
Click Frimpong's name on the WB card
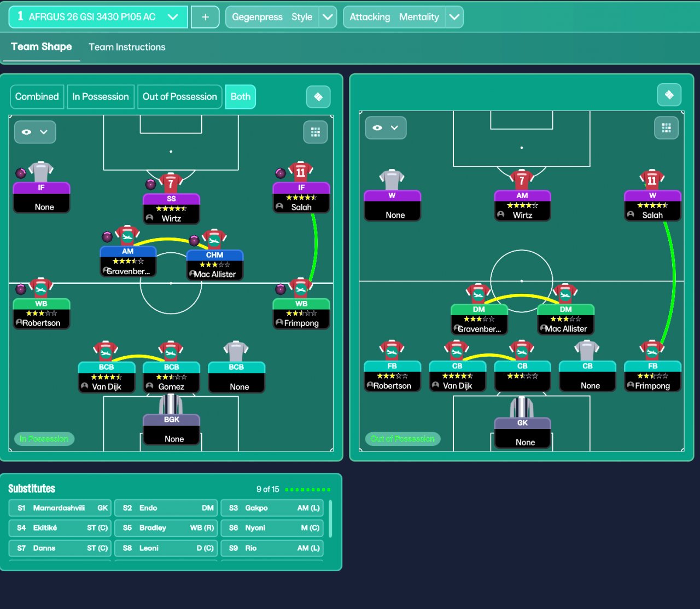pyautogui.click(x=301, y=323)
